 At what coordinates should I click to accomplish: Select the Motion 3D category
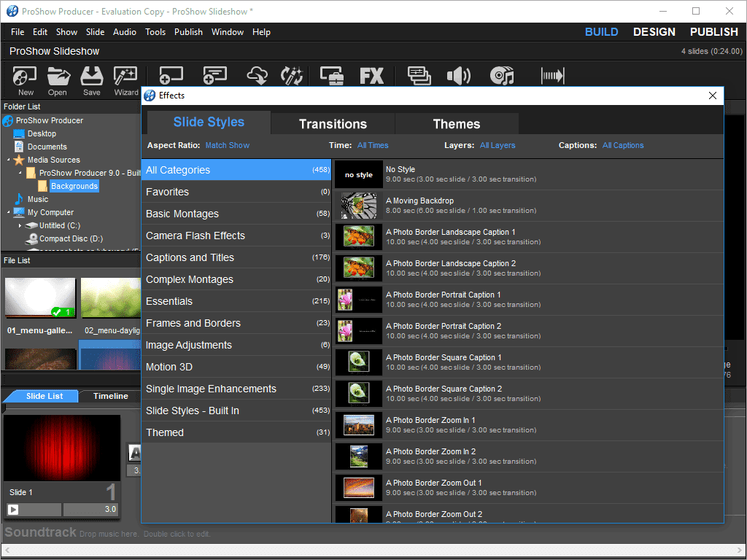click(236, 367)
